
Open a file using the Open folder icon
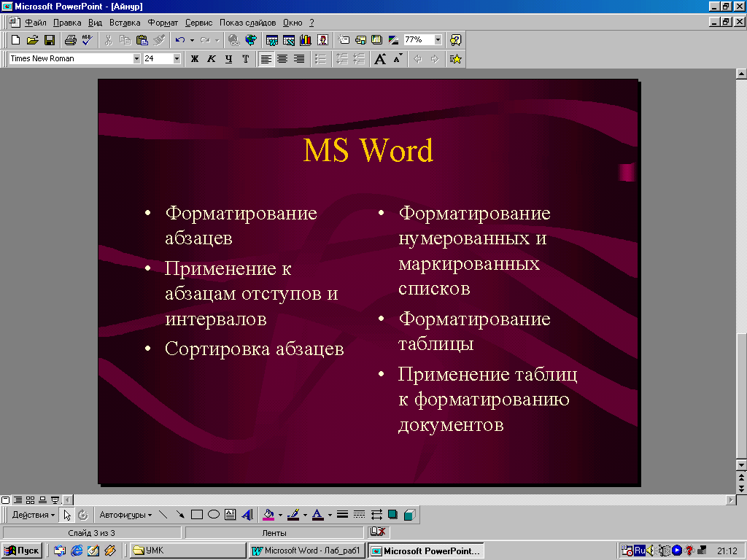(x=32, y=40)
